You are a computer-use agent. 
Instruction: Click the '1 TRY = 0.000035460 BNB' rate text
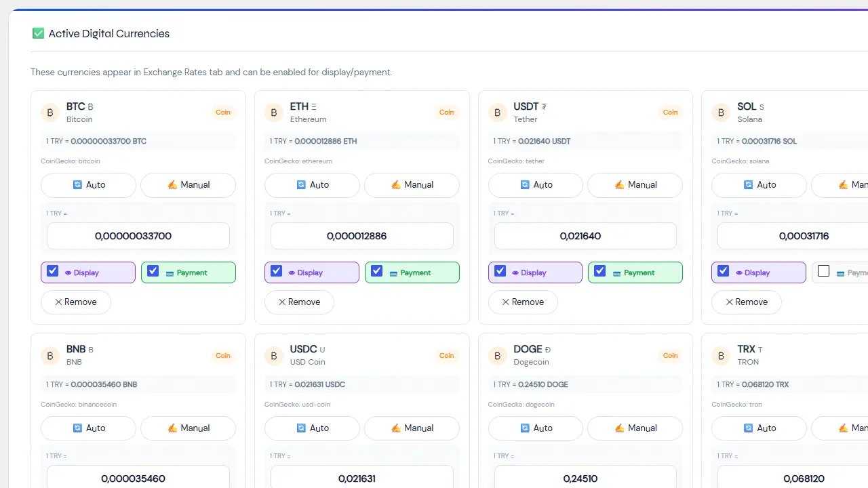click(92, 384)
